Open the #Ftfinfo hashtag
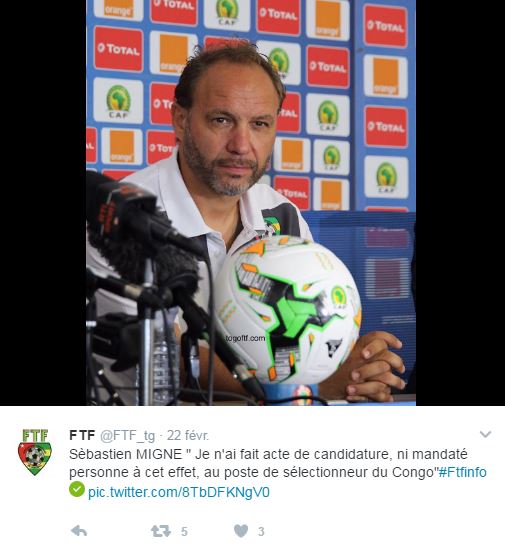505x554 pixels. [x=462, y=472]
